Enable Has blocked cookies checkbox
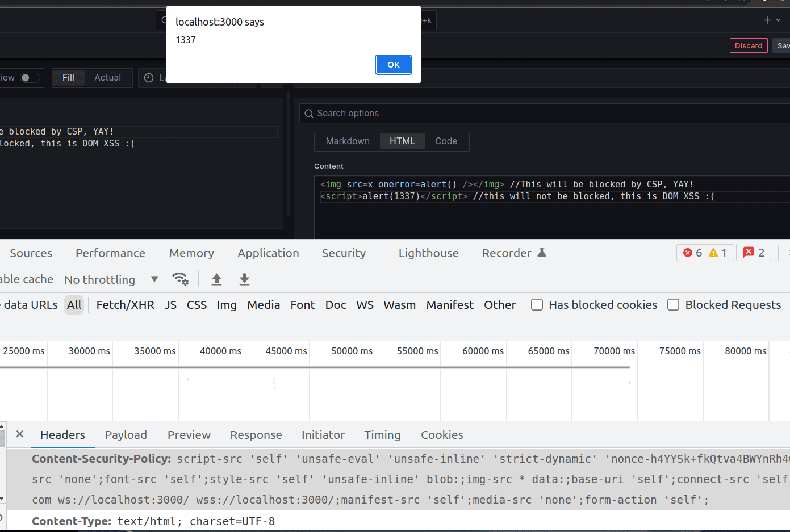 point(537,305)
